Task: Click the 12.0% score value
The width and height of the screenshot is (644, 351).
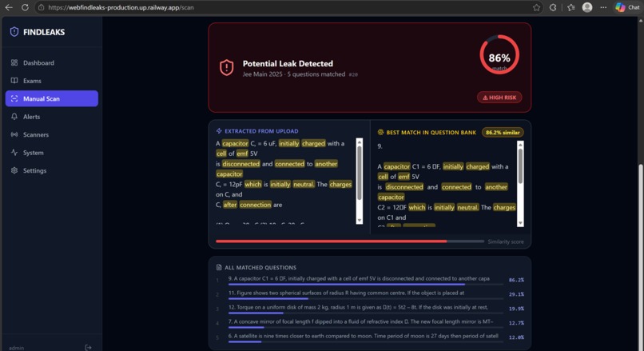Action: tap(516, 337)
